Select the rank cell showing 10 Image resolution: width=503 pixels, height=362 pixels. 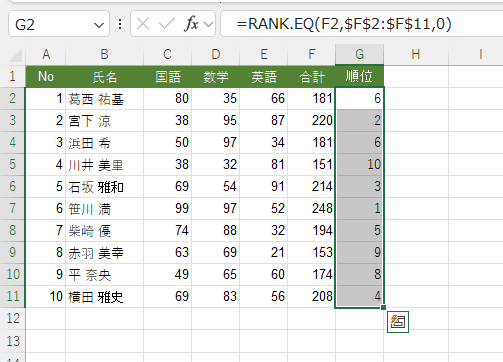(359, 164)
